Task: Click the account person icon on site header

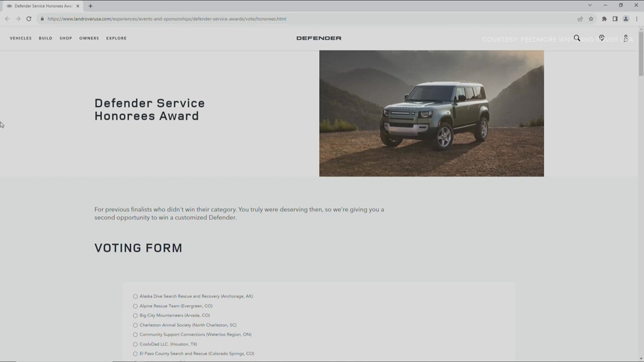Action: point(625,38)
